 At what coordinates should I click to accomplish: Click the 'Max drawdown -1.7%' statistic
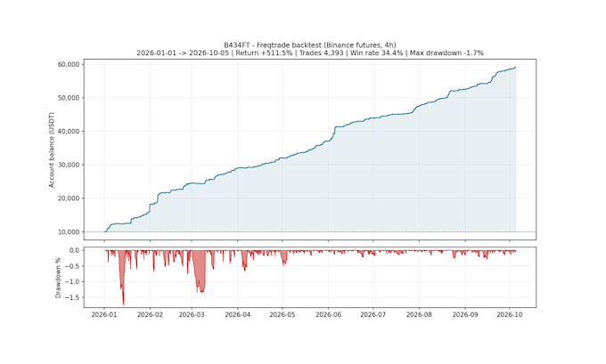[446, 53]
